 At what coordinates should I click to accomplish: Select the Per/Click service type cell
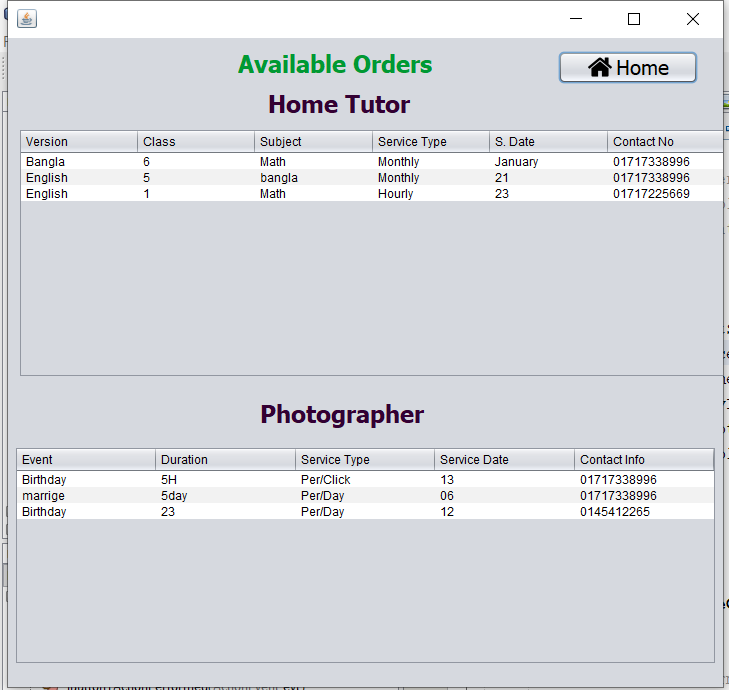pyautogui.click(x=365, y=480)
